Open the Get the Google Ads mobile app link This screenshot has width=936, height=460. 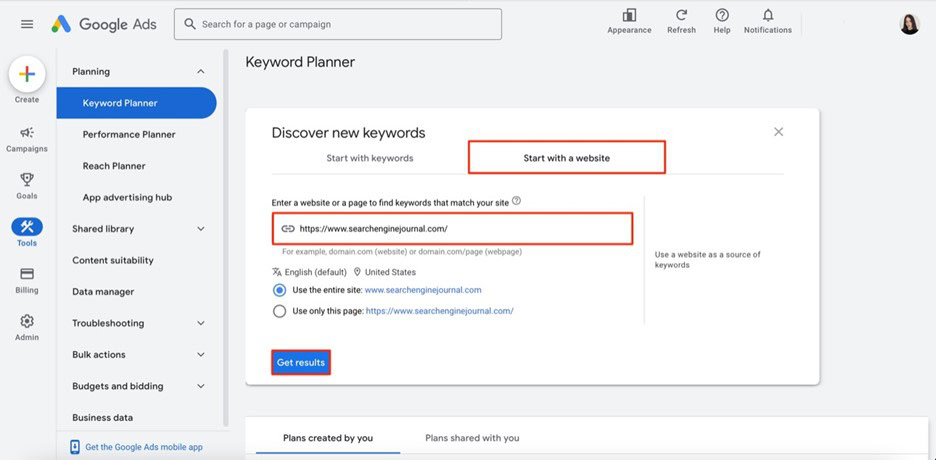pyautogui.click(x=144, y=447)
